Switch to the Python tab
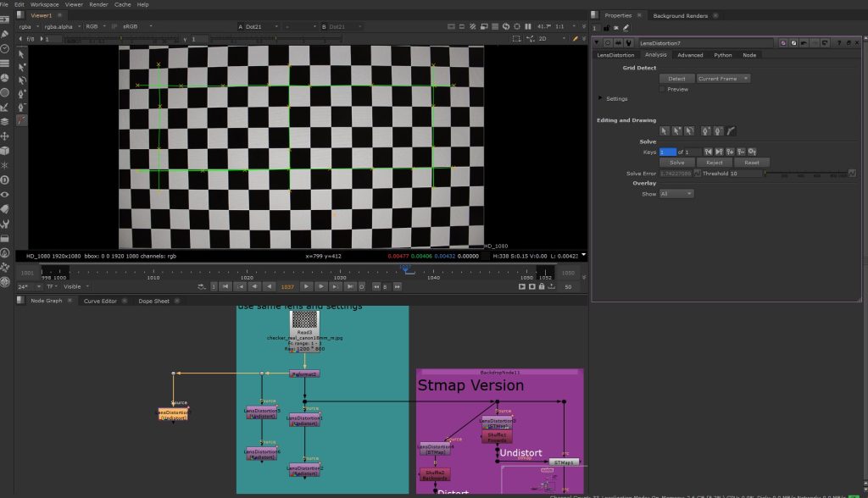Screen dimensions: 868x498 (x=722, y=55)
